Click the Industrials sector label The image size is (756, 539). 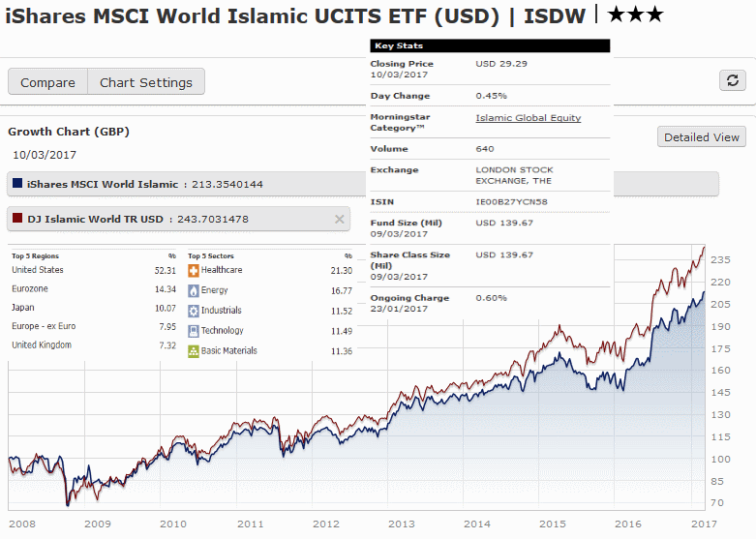click(222, 311)
